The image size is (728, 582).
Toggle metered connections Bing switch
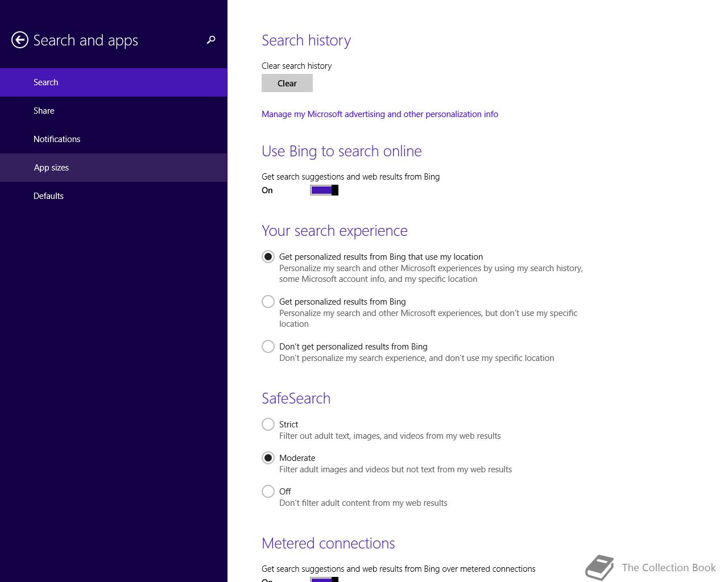point(324,579)
